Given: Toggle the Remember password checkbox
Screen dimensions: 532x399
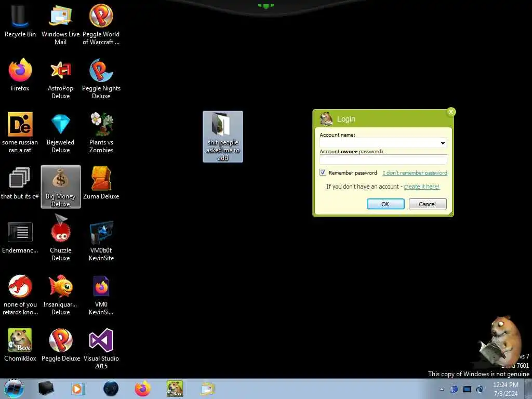Looking at the screenshot, I should (x=323, y=172).
